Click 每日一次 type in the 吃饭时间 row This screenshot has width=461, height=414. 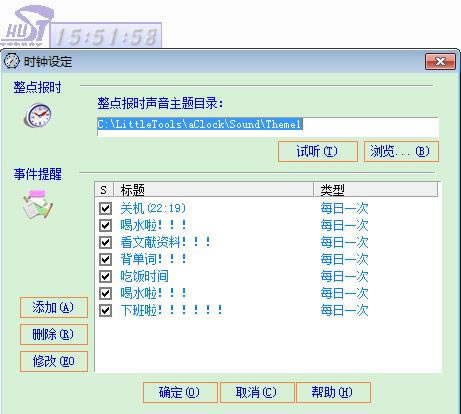click(x=344, y=276)
